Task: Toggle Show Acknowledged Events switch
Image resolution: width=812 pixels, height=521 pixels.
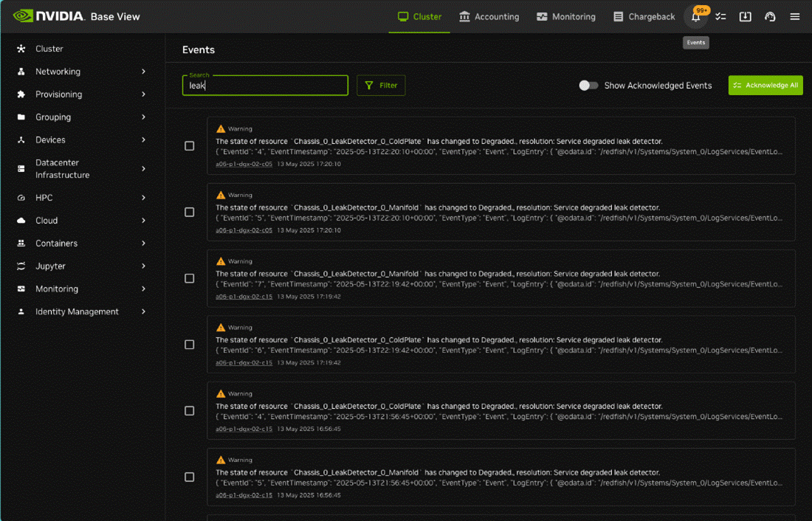Action: (x=588, y=86)
